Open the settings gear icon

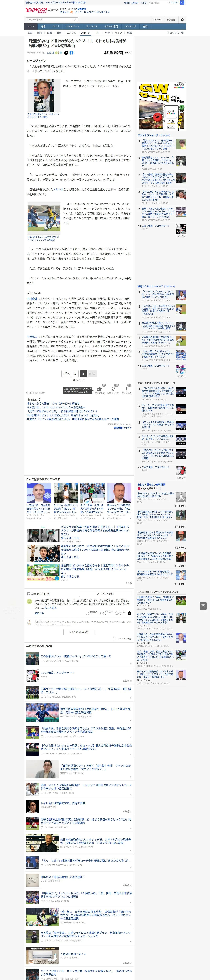(x=182, y=20)
